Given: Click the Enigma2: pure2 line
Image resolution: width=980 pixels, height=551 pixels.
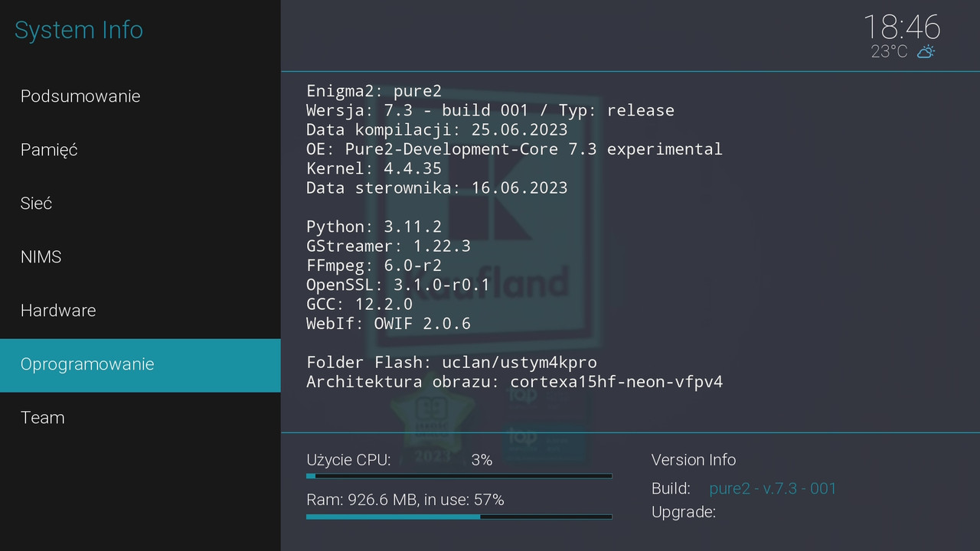Looking at the screenshot, I should pos(374,91).
